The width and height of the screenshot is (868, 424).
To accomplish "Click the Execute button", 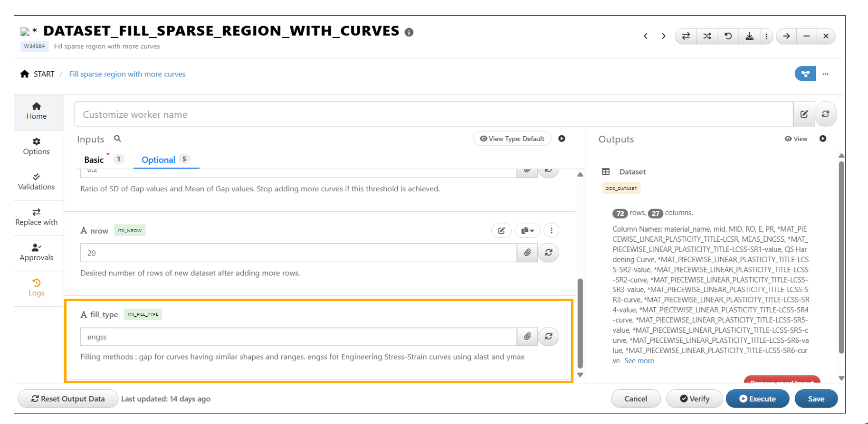I will point(757,399).
